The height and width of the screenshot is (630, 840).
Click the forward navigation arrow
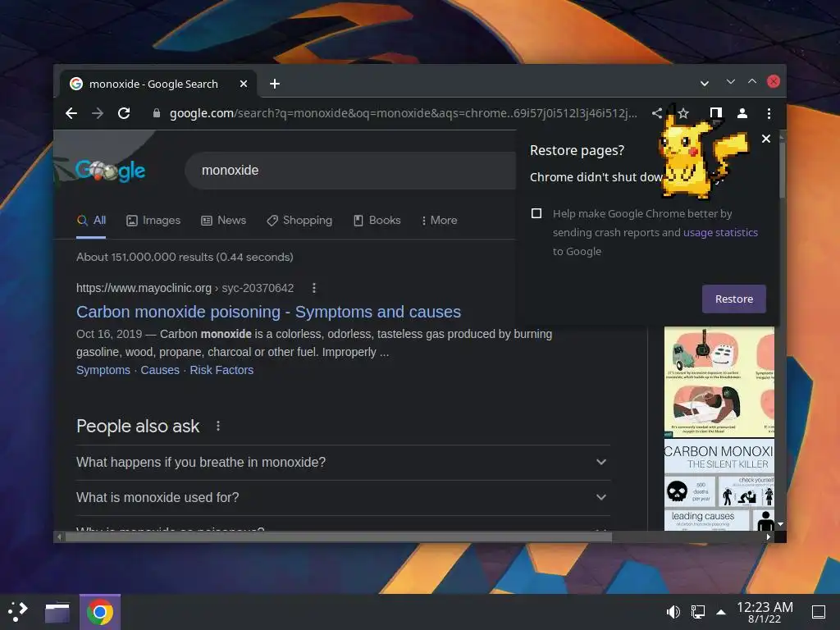pos(98,113)
